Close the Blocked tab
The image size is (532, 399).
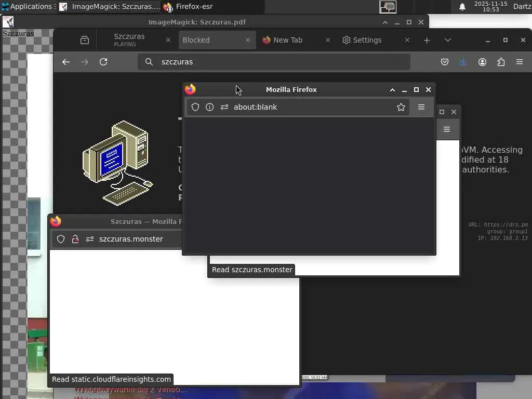(x=248, y=40)
